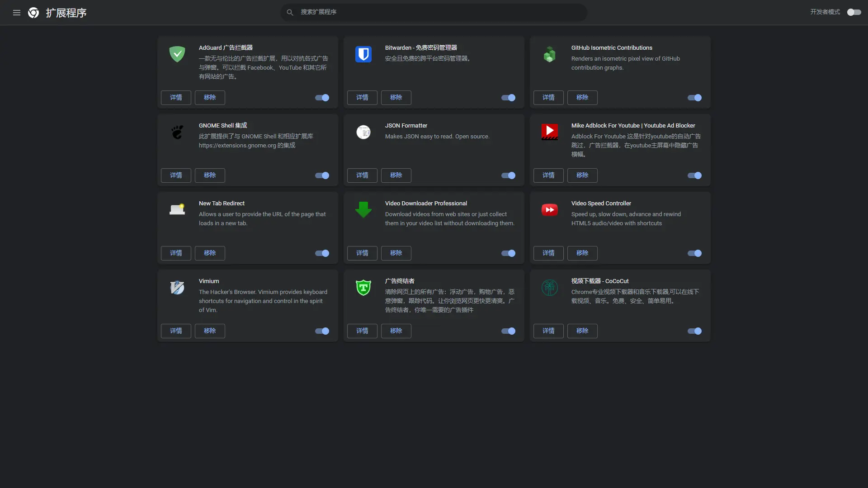Click the search magnifier icon
The image size is (868, 488).
[290, 12]
